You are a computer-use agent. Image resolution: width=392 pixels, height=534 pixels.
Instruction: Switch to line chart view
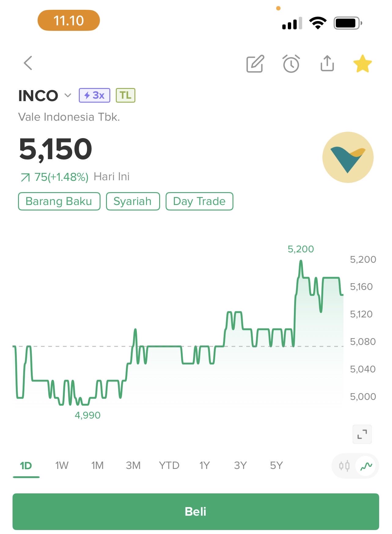point(366,466)
